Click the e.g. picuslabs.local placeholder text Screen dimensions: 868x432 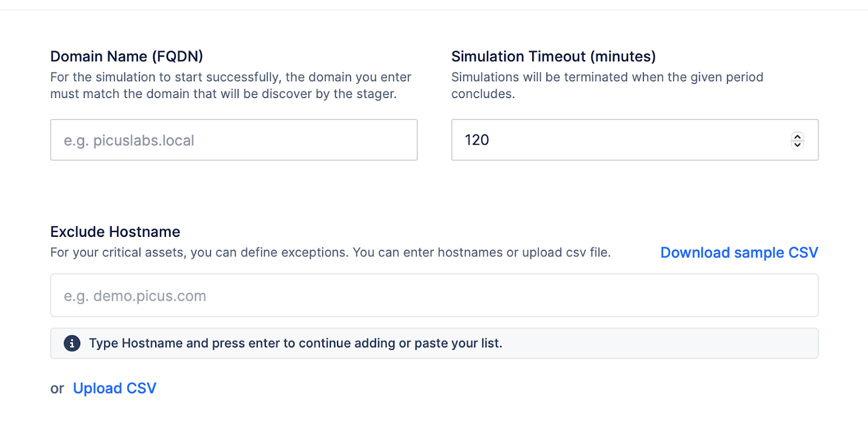click(x=129, y=140)
